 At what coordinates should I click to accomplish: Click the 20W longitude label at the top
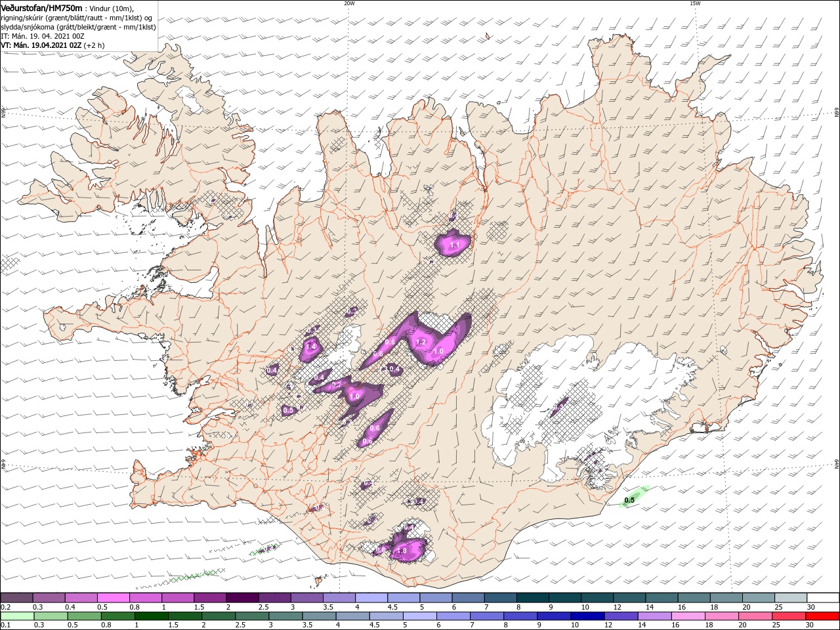tap(349, 3)
